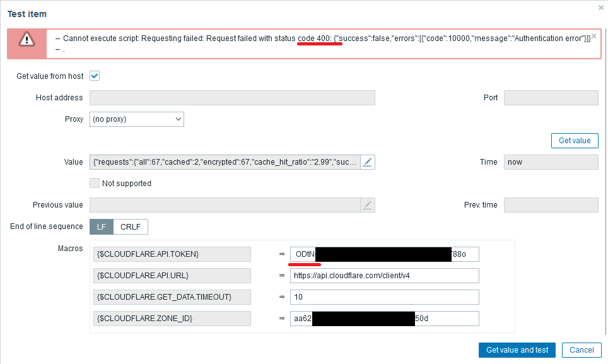Uncheck Get value from host
The image size is (608, 364).
[95, 76]
